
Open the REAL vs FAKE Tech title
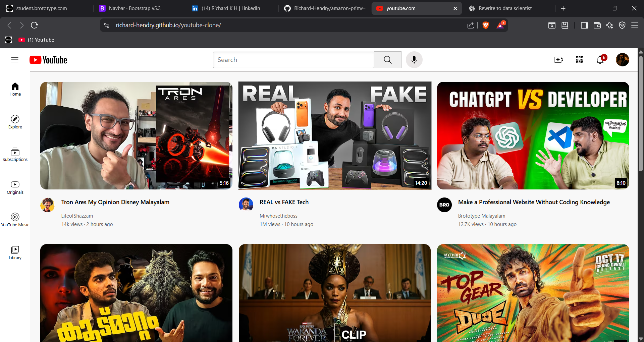point(284,202)
